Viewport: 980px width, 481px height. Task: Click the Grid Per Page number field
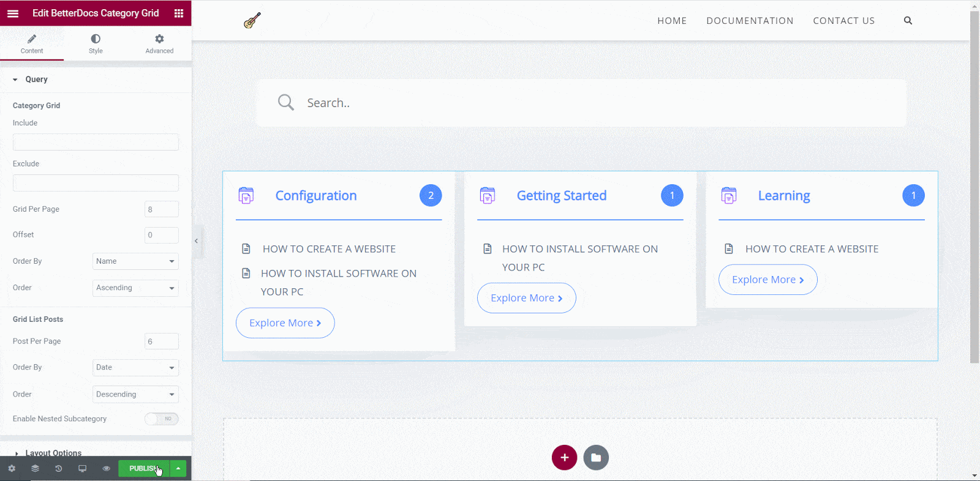coord(162,209)
